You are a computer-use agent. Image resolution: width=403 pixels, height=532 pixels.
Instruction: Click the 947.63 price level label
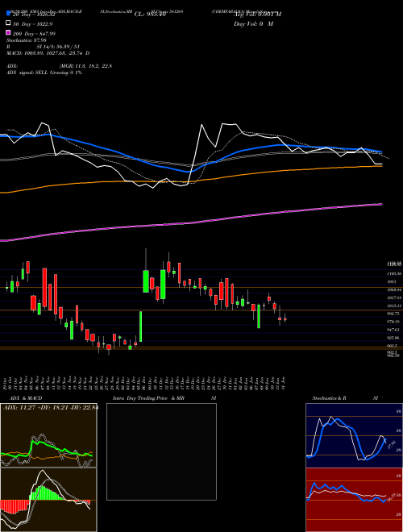(394, 330)
